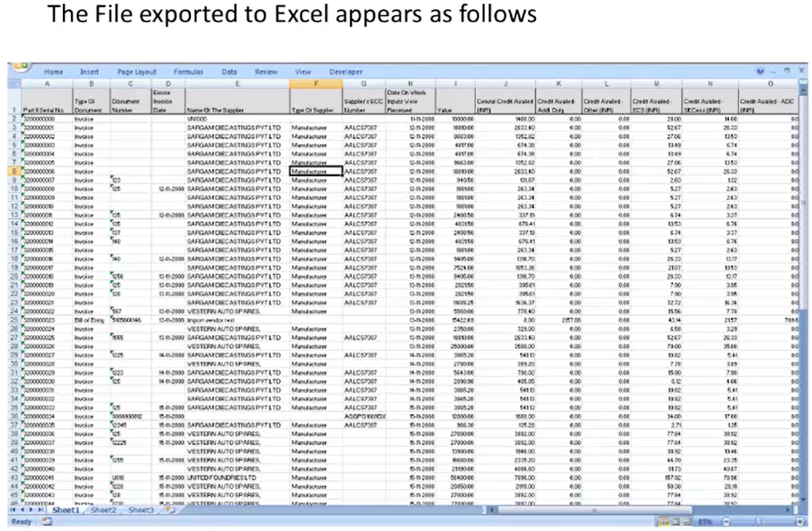Click 'Name Of The Supplier' header cell
The width and height of the screenshot is (812, 531).
tap(237, 101)
